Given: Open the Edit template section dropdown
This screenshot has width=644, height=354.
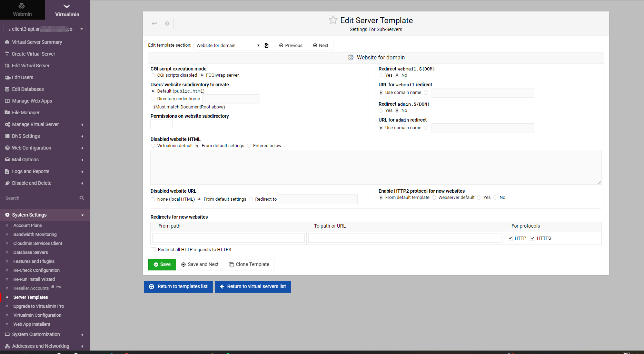Looking at the screenshot, I should tap(227, 45).
